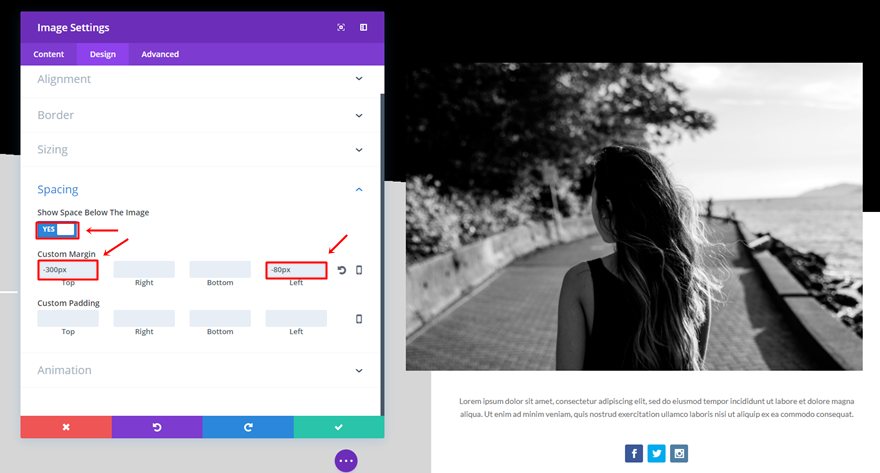Switch to the Advanced tab
This screenshot has height=473, width=880.
tap(160, 54)
